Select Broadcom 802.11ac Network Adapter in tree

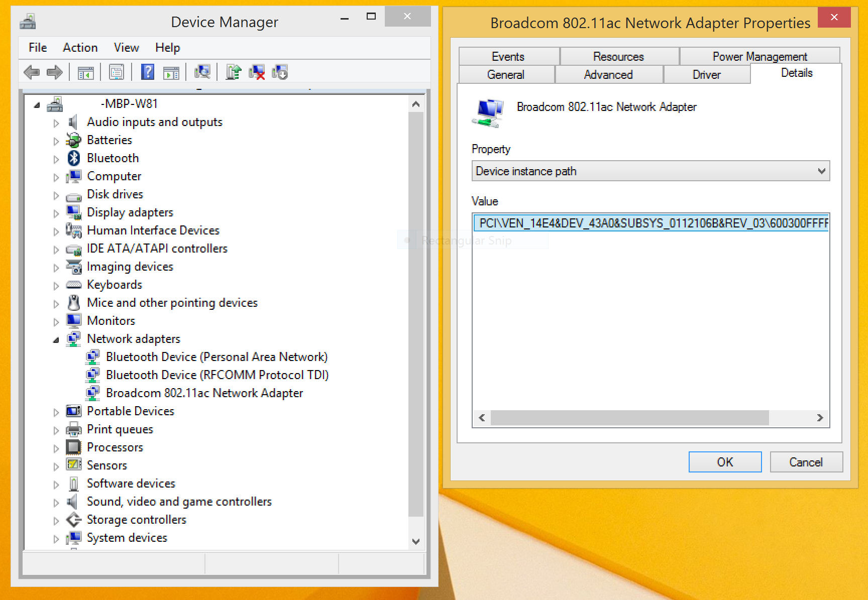point(204,393)
